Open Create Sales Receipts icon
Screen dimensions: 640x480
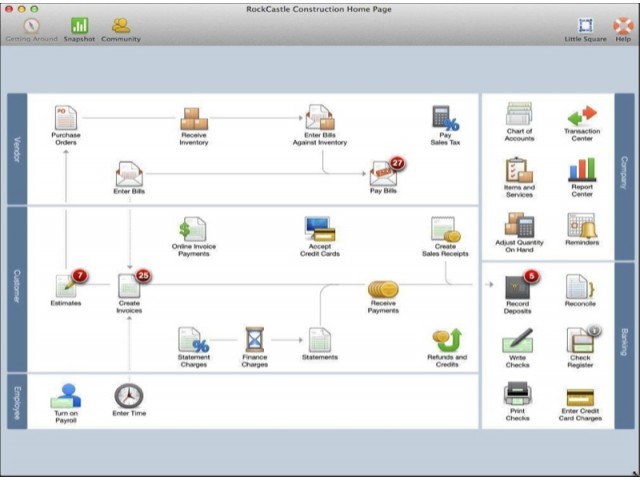click(x=445, y=229)
